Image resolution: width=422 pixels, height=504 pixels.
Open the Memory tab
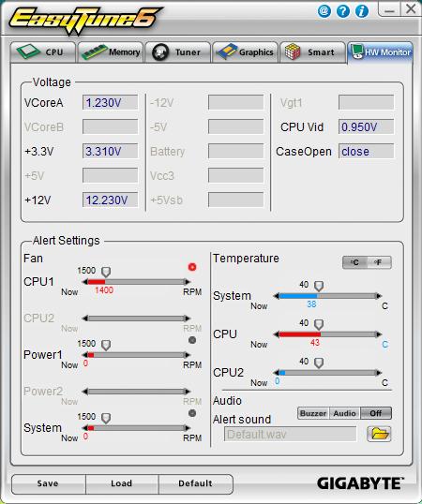(x=111, y=52)
